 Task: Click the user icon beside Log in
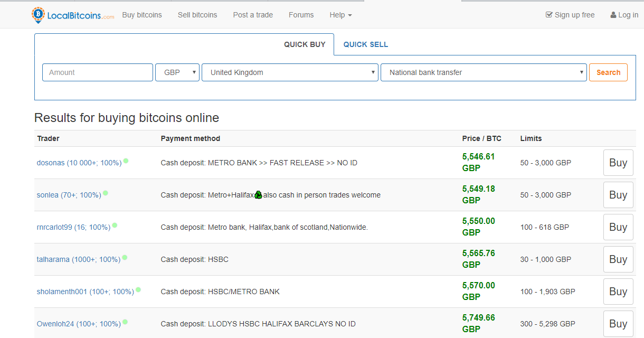click(613, 15)
